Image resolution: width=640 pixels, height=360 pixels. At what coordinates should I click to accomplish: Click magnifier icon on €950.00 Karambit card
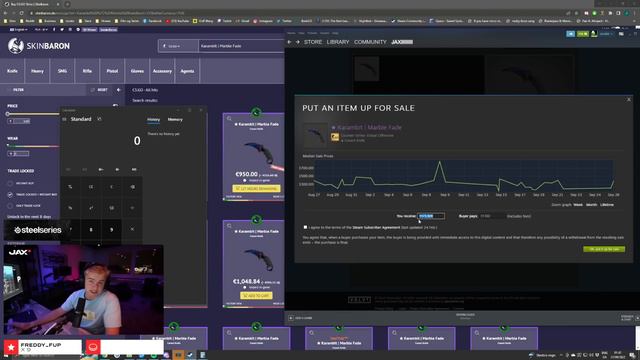[x=229, y=119]
